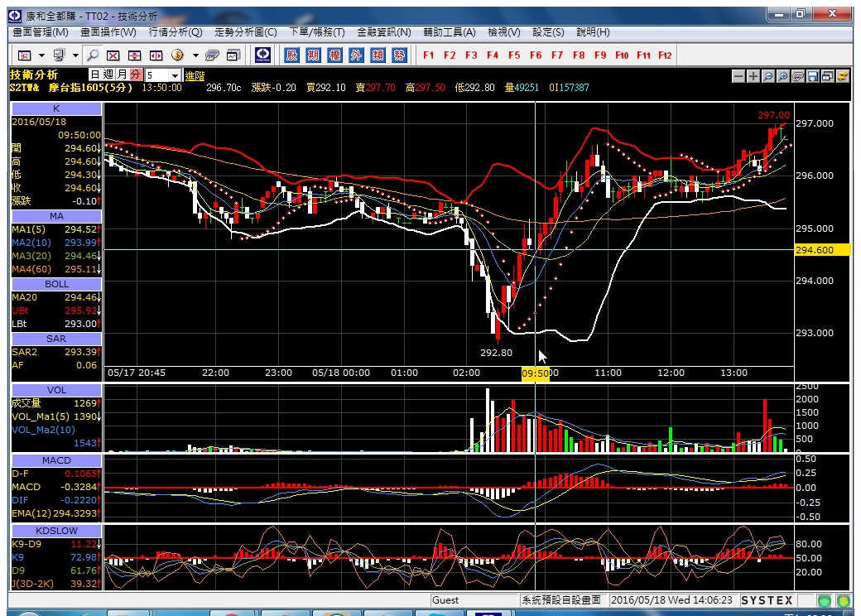Click the F12 shortcut button
Viewport: 861px width, 616px height.
(x=665, y=55)
